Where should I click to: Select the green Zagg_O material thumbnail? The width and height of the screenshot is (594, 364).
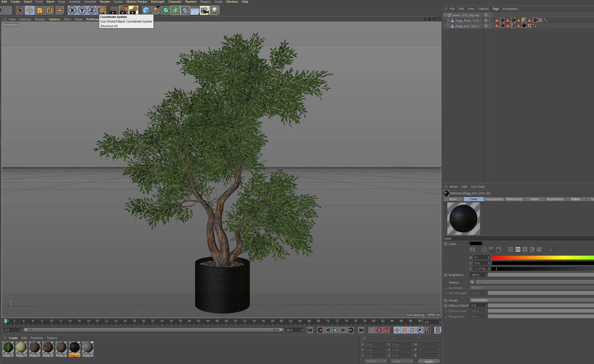coord(8,347)
